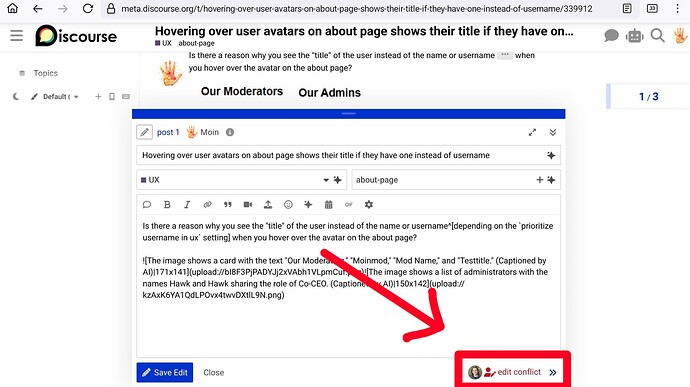
Task: Click the info circle icon beside Moin
Action: 230,132
